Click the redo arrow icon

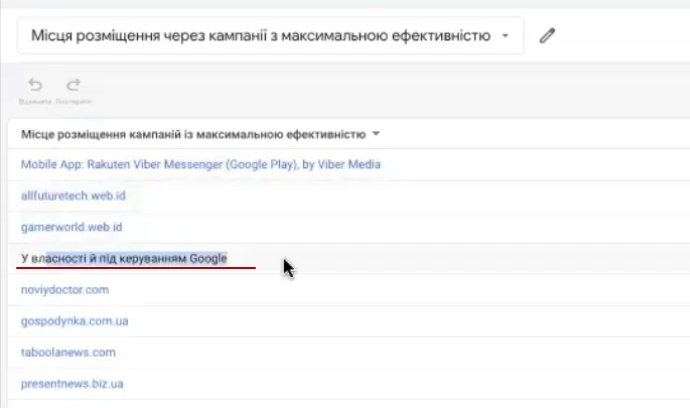point(73,86)
